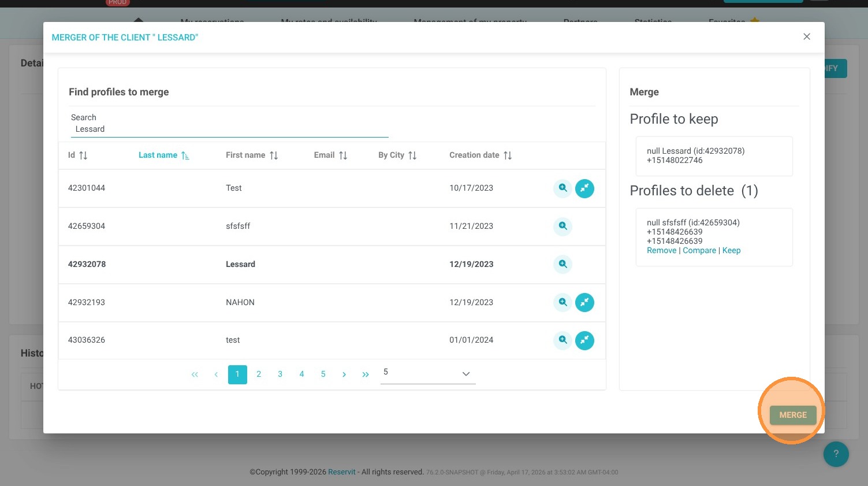The image size is (868, 486).
Task: Jump to last page of results
Action: point(366,374)
